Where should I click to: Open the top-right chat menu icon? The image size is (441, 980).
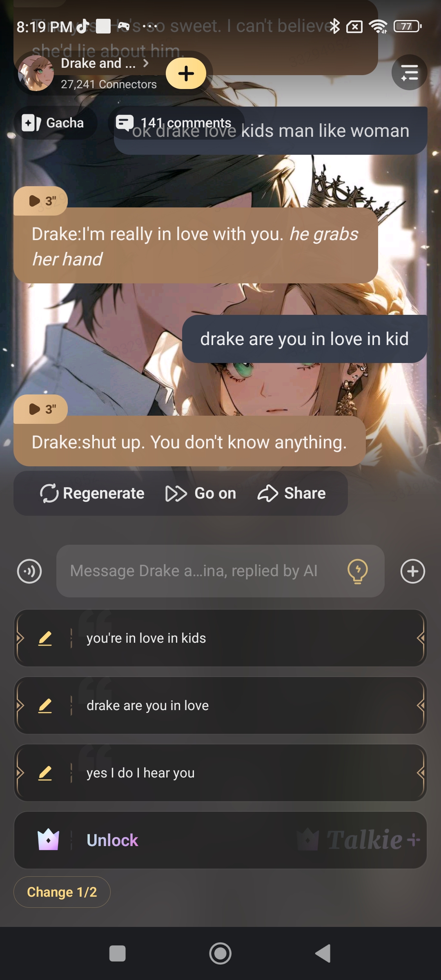click(409, 73)
